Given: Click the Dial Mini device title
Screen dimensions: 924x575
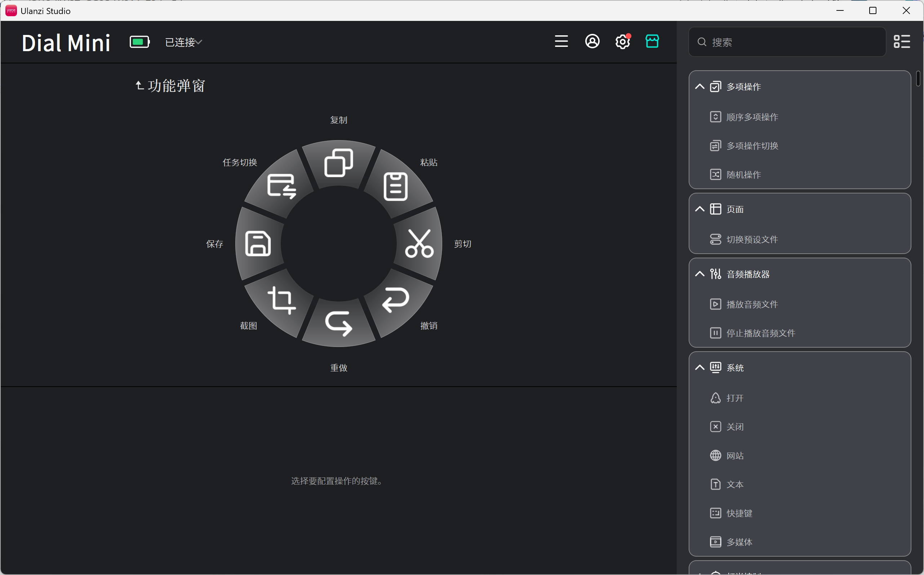Looking at the screenshot, I should coord(66,43).
